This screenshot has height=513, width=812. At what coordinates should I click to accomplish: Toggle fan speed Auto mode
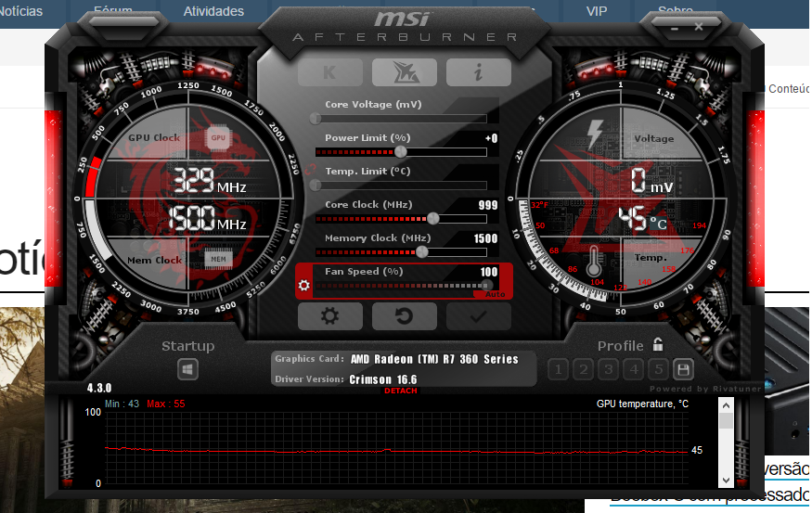tap(495, 294)
